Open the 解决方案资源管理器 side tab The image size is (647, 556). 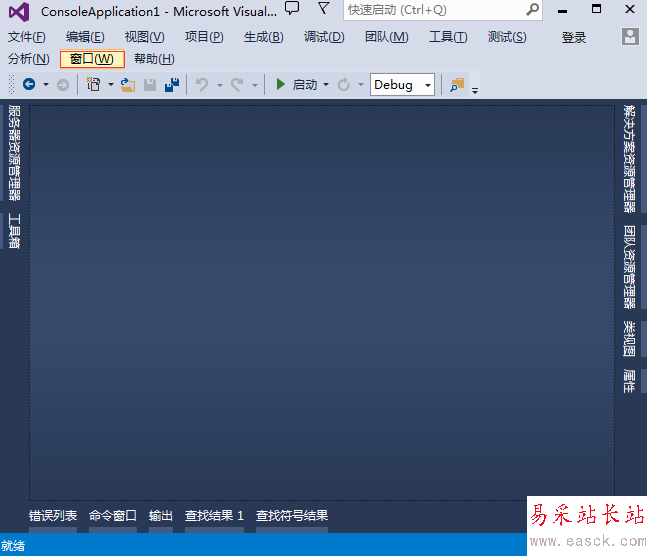coord(629,159)
